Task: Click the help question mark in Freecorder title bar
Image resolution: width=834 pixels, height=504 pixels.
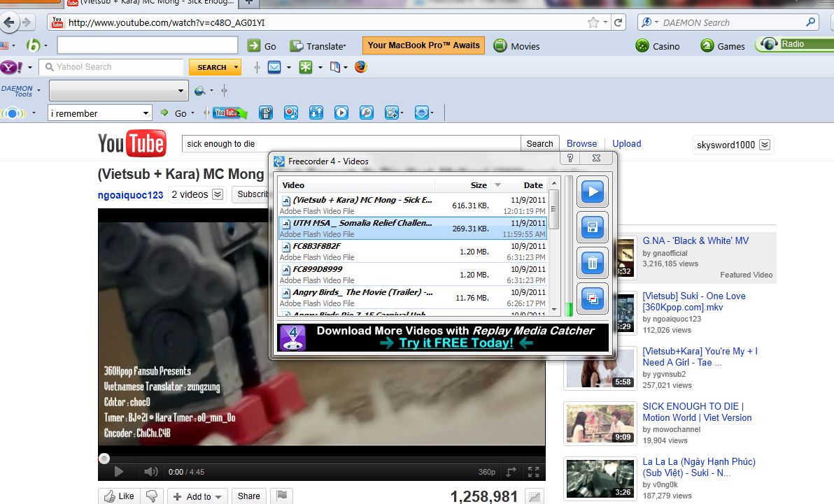Action: [570, 158]
